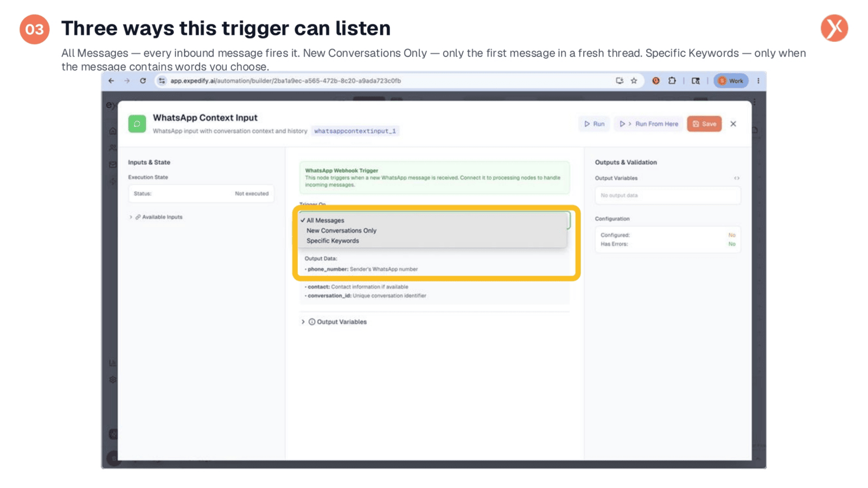Image resolution: width=868 pixels, height=488 pixels.
Task: Open the orange extension icon in toolbar
Action: pyautogui.click(x=656, y=81)
